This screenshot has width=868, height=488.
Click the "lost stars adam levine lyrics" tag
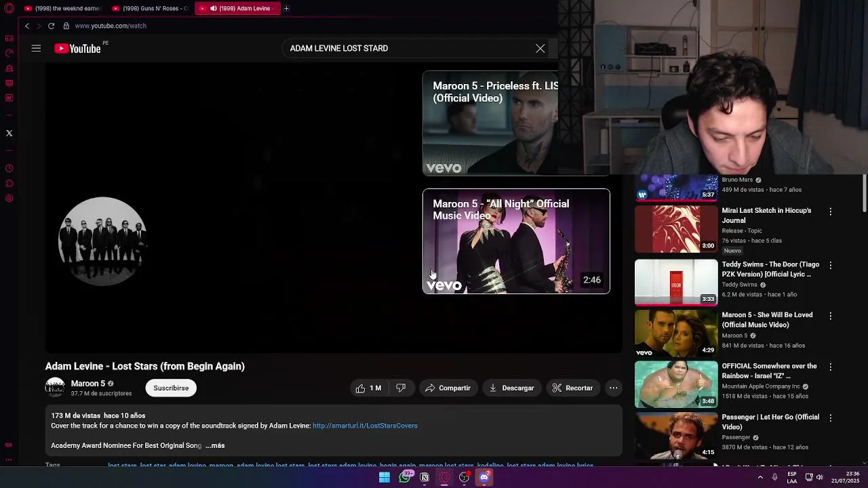pos(550,466)
